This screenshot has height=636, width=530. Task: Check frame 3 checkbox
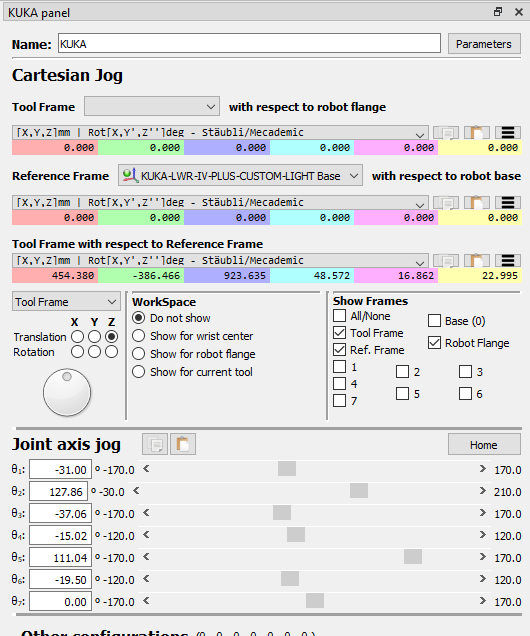coord(466,372)
